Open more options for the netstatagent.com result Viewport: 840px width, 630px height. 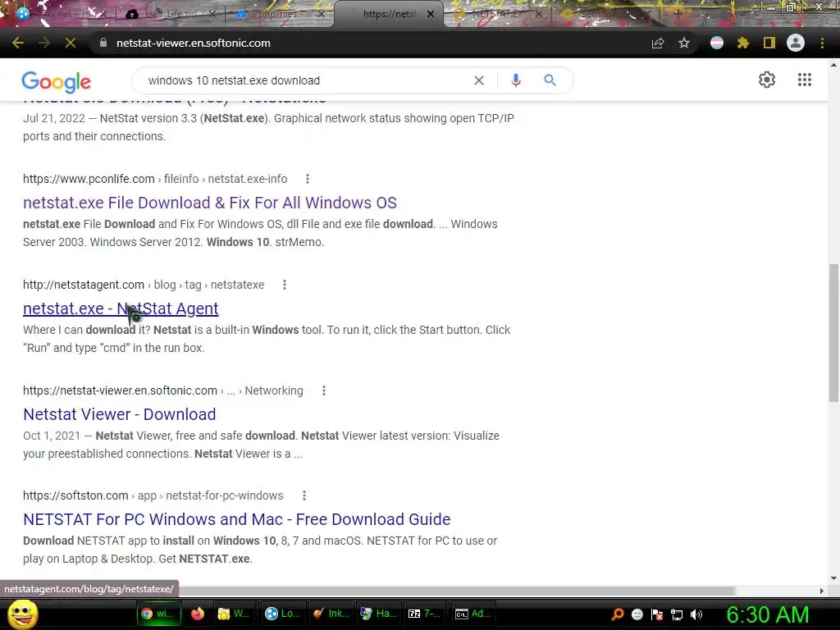tap(285, 285)
